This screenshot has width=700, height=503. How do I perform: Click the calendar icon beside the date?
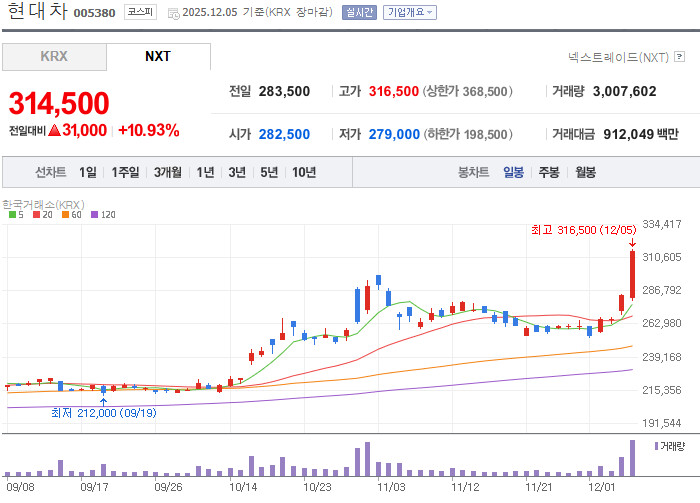click(x=174, y=14)
